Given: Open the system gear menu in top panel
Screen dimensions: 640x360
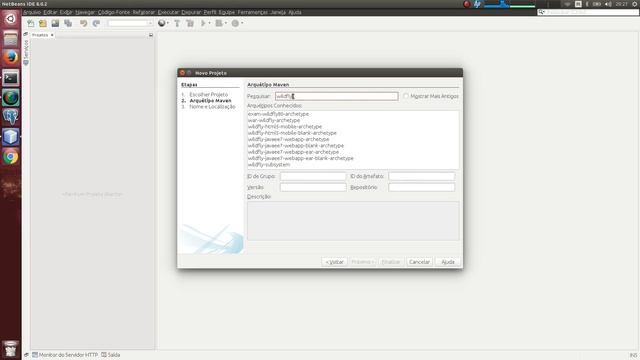Looking at the screenshot, I should tap(635, 4).
